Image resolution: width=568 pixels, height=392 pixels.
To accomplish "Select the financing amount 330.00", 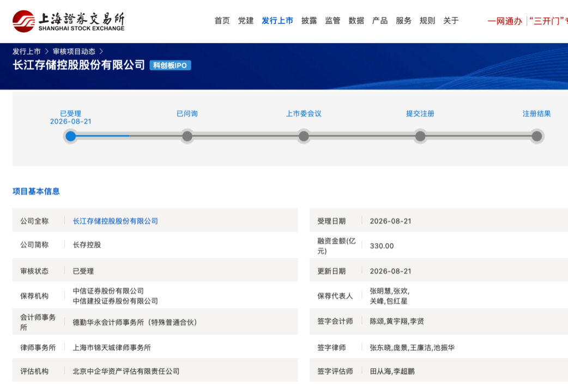I will [x=382, y=246].
